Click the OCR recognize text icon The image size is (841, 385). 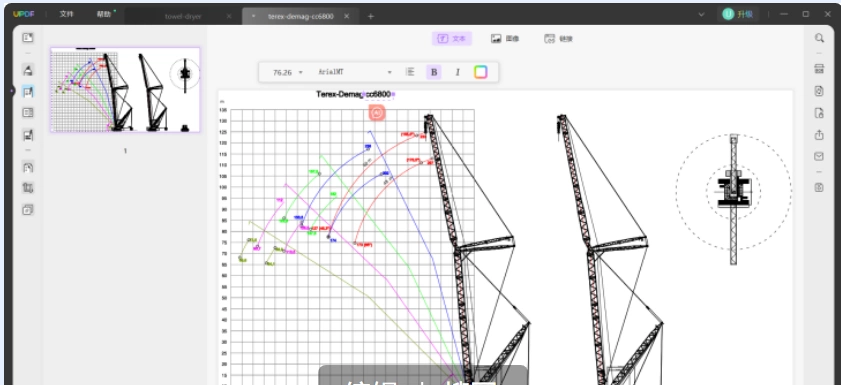pos(819,69)
